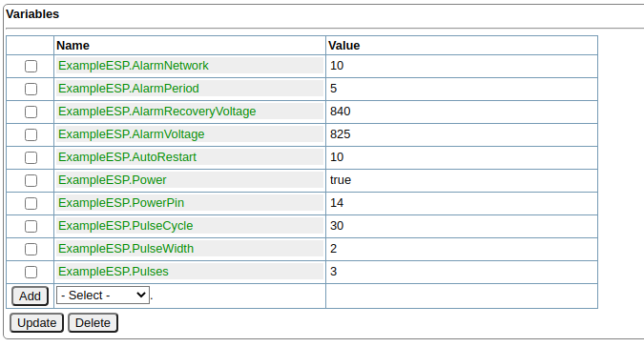
Task: Select the AutoRestart value field showing 10
Action: click(462, 157)
